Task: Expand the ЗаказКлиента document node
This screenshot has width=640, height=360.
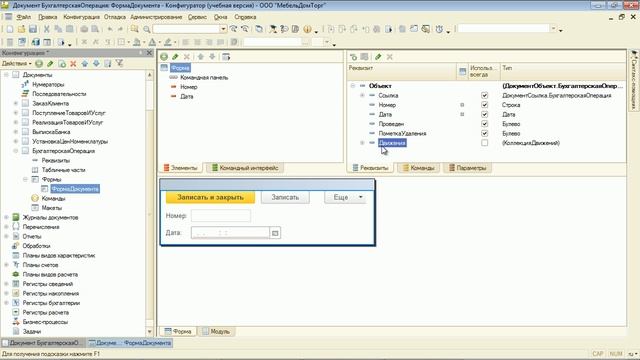Action: pyautogui.click(x=16, y=103)
